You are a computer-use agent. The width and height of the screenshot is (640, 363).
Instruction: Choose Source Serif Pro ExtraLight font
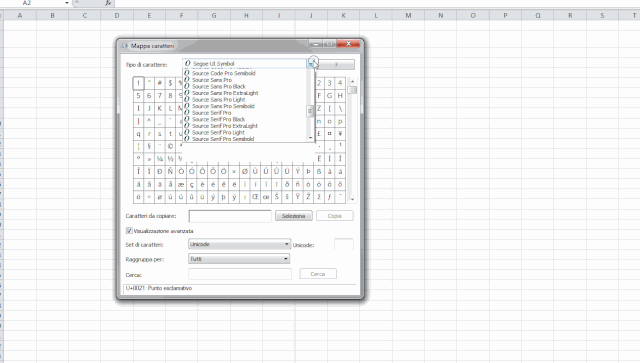(224, 126)
